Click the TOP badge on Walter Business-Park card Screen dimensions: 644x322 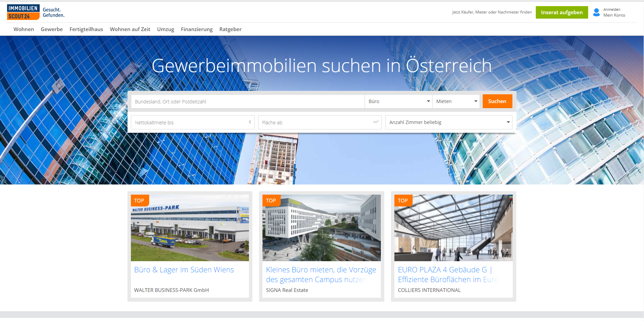139,200
